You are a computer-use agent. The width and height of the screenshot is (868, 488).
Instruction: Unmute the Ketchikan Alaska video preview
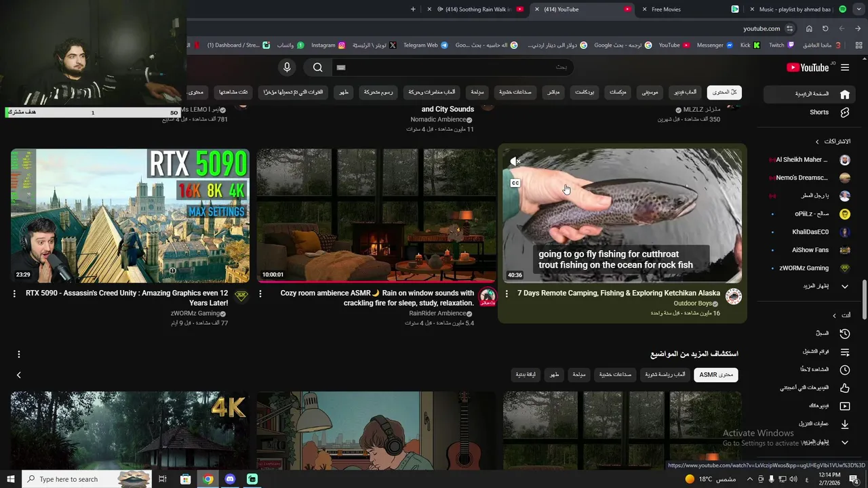(515, 161)
